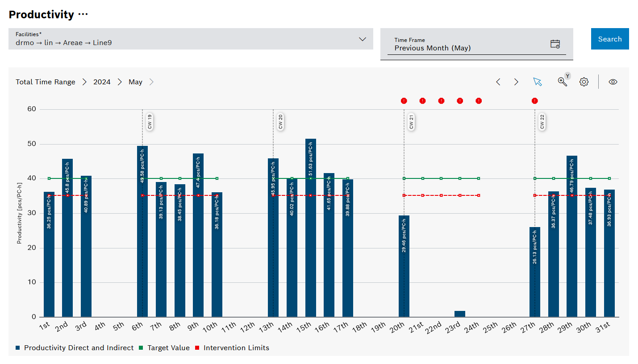Open the chart settings gear
Viewport: 638px width, 364px height.
[584, 82]
